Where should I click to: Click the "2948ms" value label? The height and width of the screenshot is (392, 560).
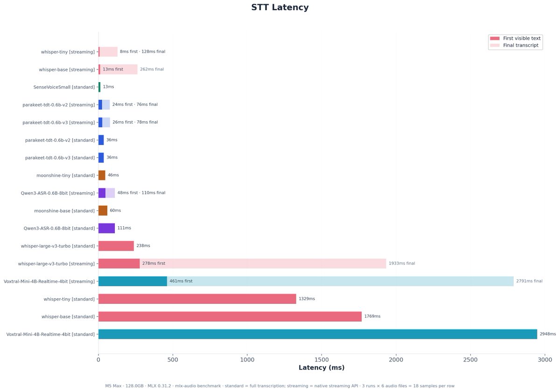coord(548,334)
